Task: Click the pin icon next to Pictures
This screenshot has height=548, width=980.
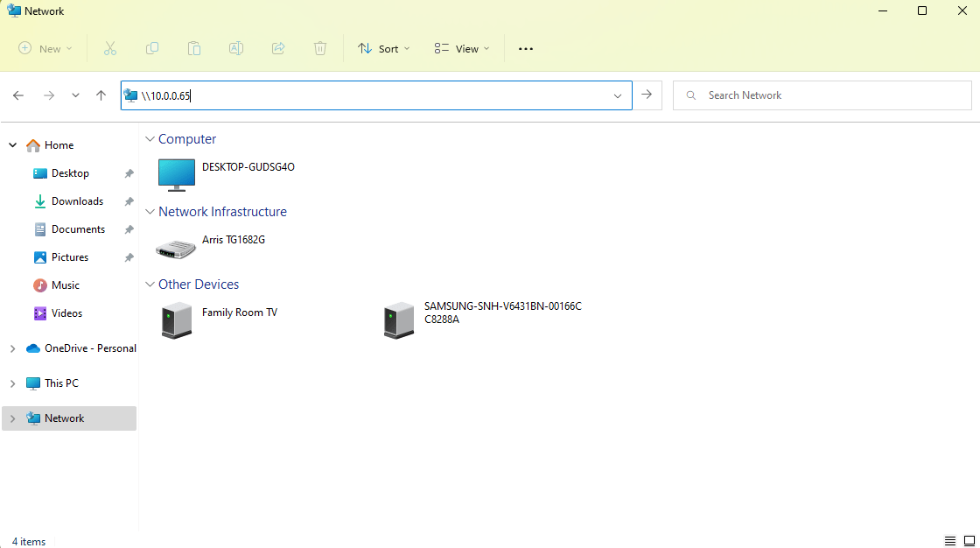Action: point(129,257)
